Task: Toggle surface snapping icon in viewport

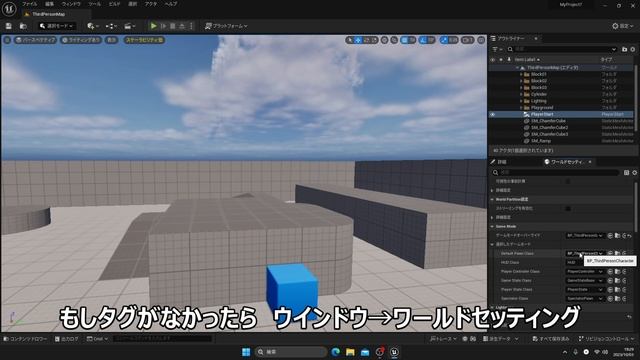Action: [x=394, y=40]
